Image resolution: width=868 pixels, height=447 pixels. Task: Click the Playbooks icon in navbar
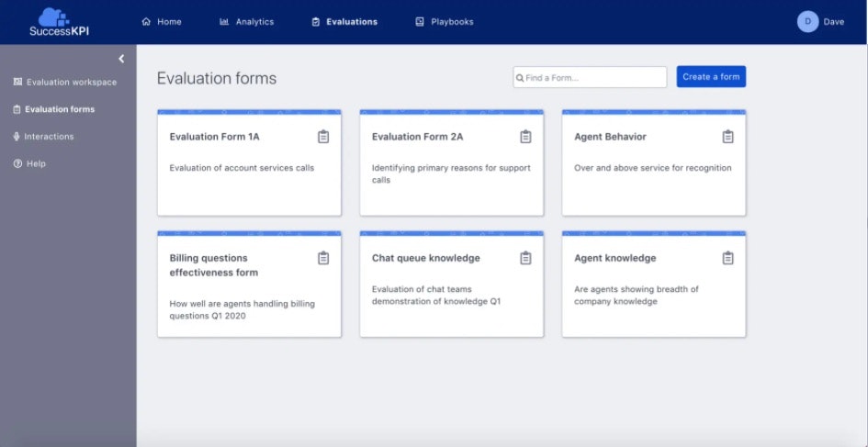420,22
